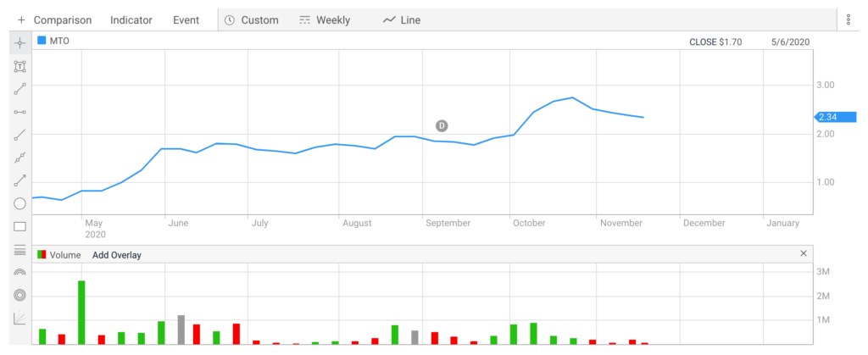Click the 3.00 price axis label
The width and height of the screenshot is (868, 355).
(x=826, y=86)
